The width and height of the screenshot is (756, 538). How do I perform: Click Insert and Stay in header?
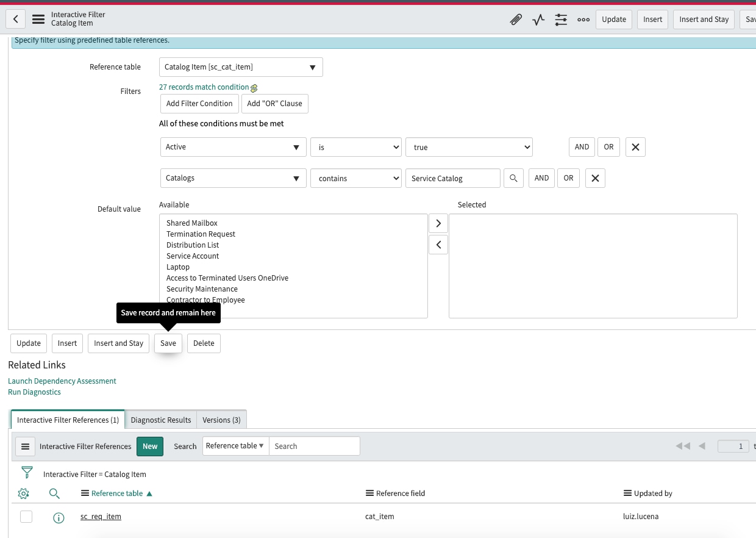tap(704, 20)
